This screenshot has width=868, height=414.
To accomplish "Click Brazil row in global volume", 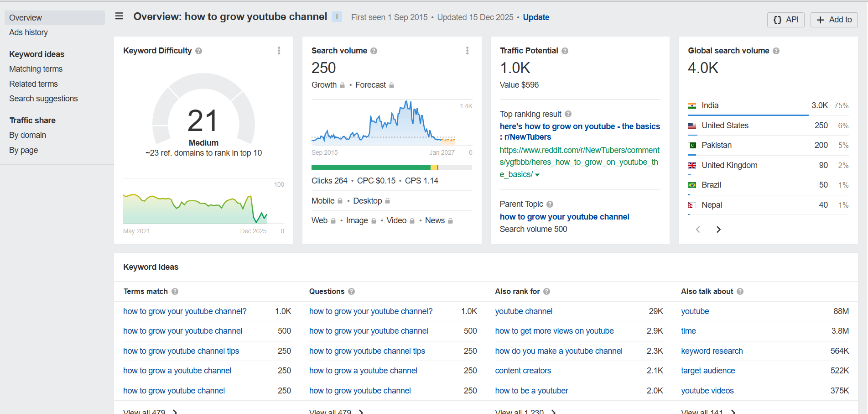I will point(768,185).
